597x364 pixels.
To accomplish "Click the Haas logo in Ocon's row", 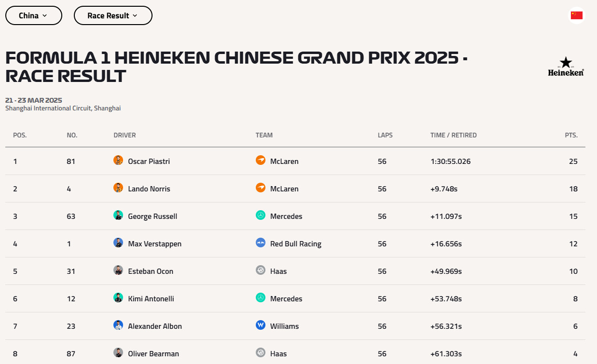I will pos(261,270).
